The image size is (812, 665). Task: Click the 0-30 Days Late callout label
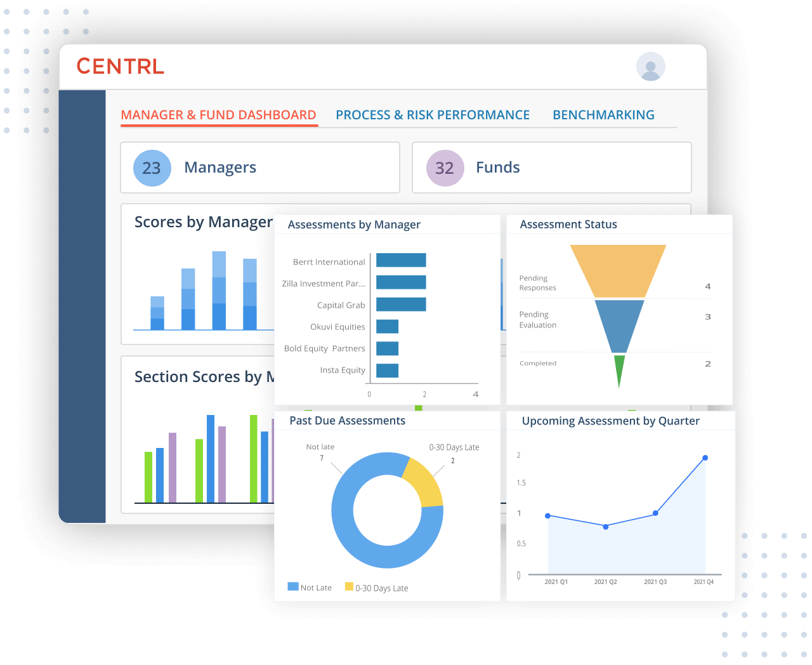tap(454, 447)
